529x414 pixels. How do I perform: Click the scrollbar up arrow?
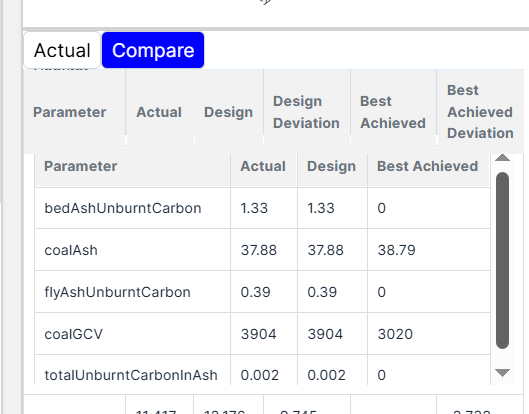[502, 158]
